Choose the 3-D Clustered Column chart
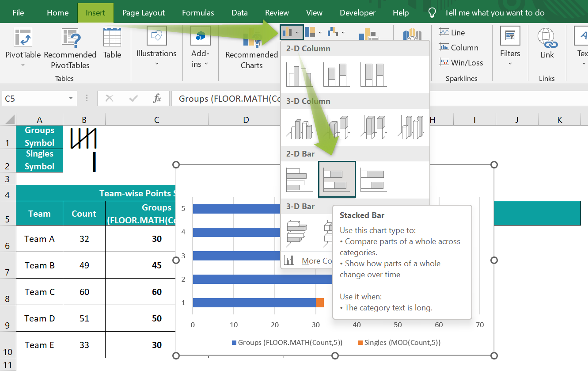Viewport: 588px width, 371px height. pos(299,127)
